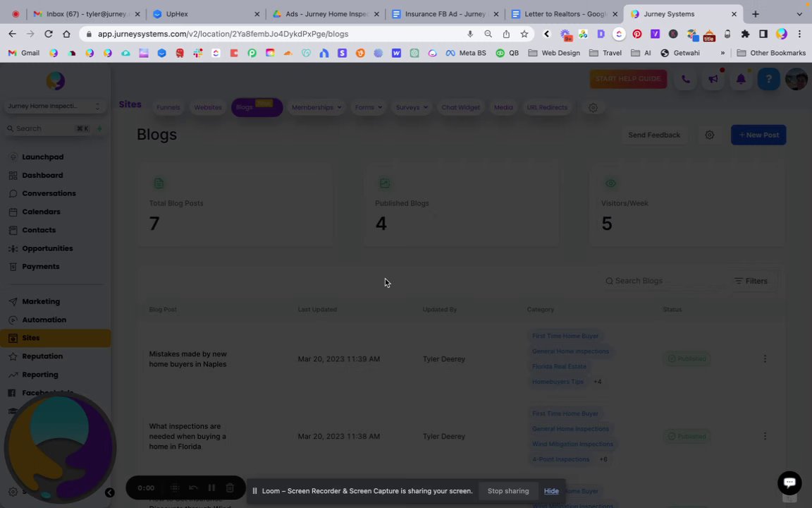The width and height of the screenshot is (812, 508).
Task: Select the Blogs tab
Action: tap(257, 107)
